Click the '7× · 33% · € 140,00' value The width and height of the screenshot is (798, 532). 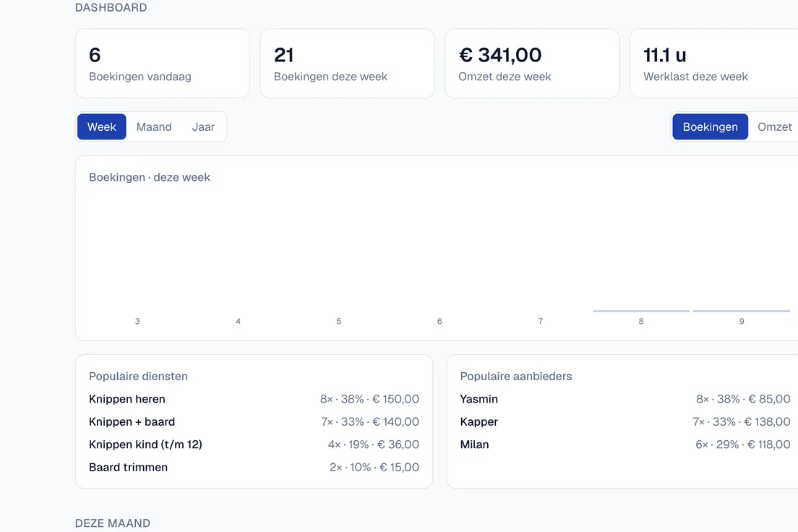tap(370, 422)
